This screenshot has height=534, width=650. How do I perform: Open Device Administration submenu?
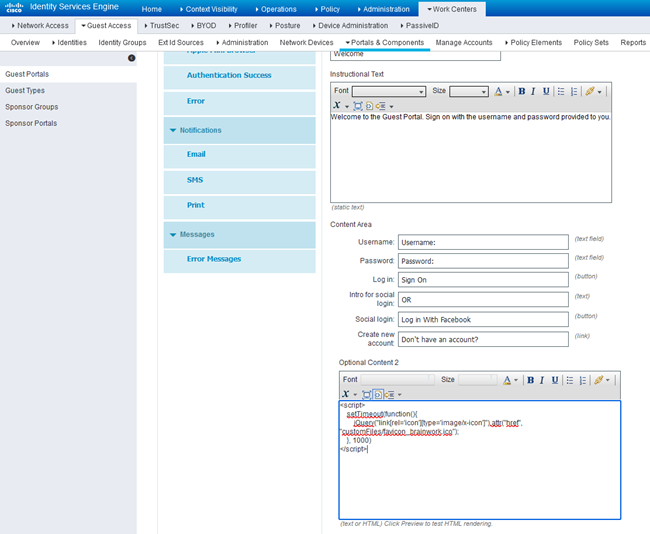click(353, 26)
